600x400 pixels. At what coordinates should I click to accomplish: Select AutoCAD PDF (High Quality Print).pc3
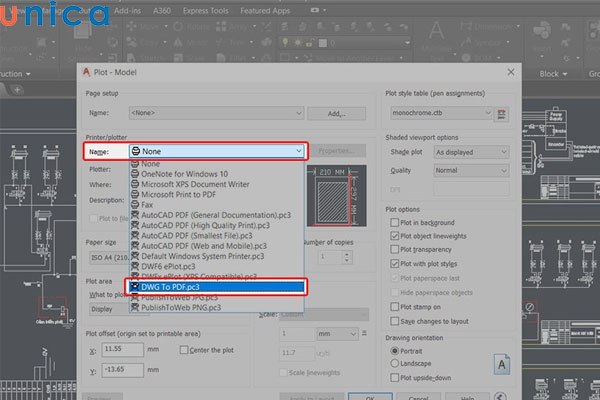click(x=217, y=225)
